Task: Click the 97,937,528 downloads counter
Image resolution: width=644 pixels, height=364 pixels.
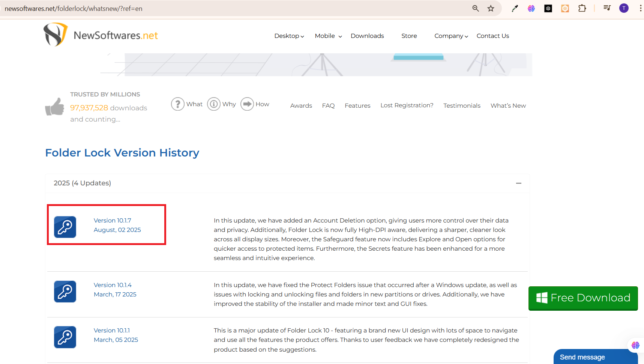Action: pyautogui.click(x=109, y=108)
